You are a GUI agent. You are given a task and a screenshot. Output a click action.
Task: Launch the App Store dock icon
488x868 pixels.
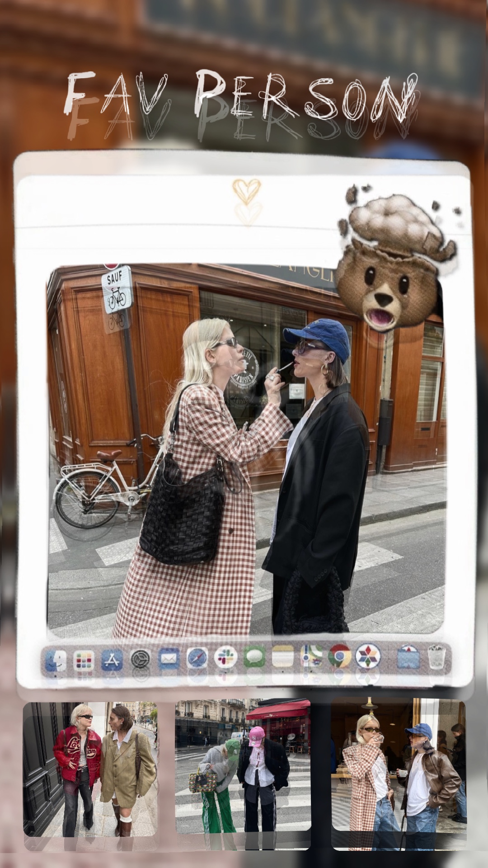112,660
